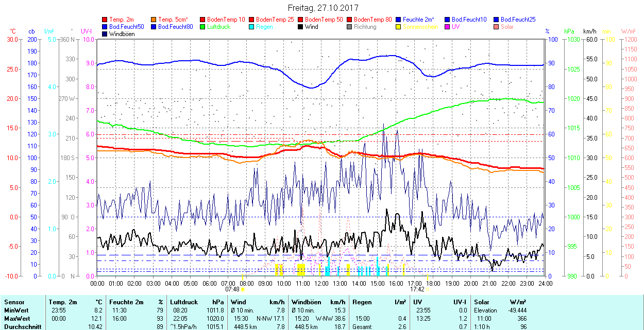The image size is (644, 330).
Task: Click the Luftdruck column header in table
Action: (183, 302)
